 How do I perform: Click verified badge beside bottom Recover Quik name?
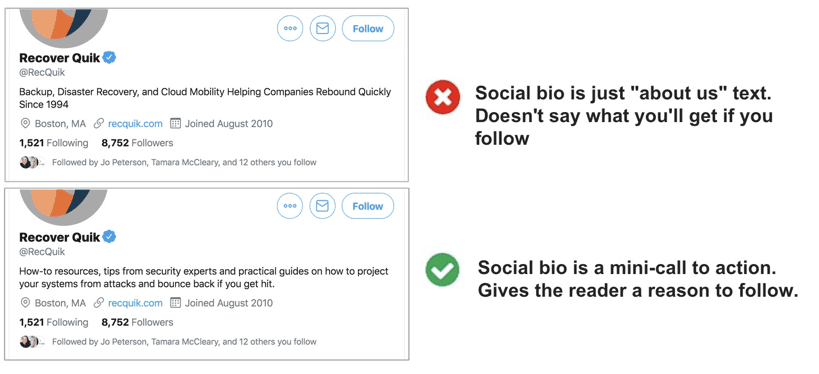[x=109, y=237]
